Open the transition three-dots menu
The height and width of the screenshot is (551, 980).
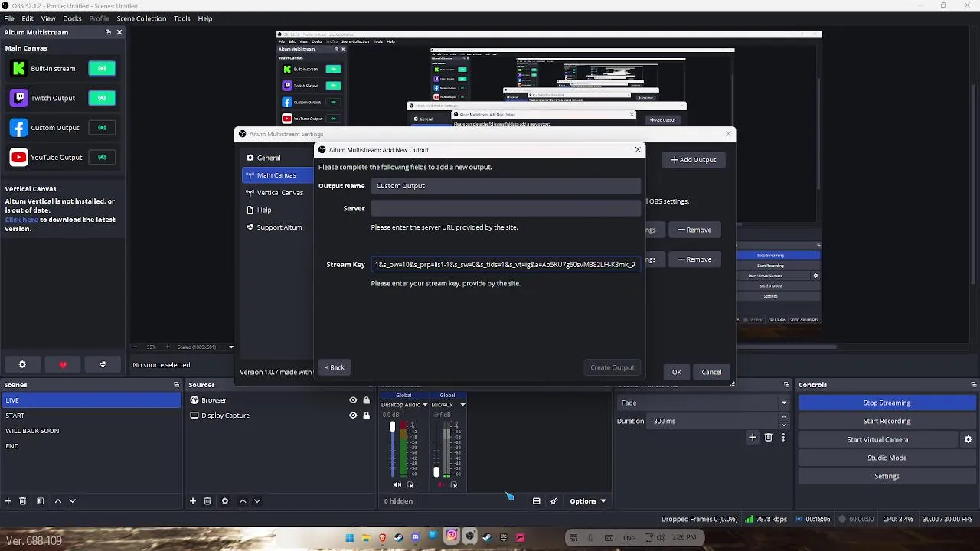pos(783,438)
